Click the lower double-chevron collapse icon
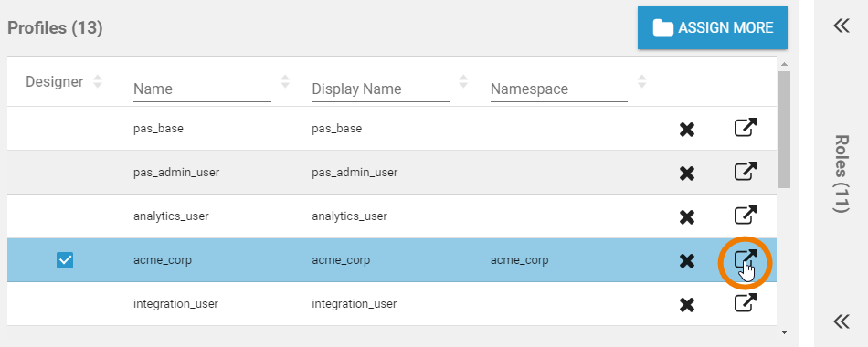 [841, 321]
